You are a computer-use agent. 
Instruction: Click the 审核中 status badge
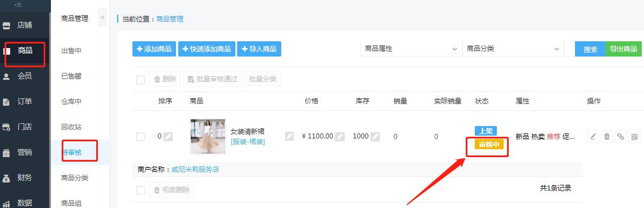(489, 144)
